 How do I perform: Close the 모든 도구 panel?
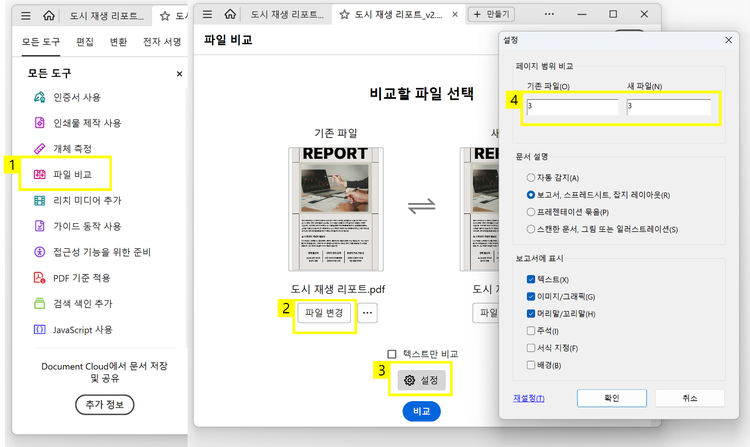[179, 74]
